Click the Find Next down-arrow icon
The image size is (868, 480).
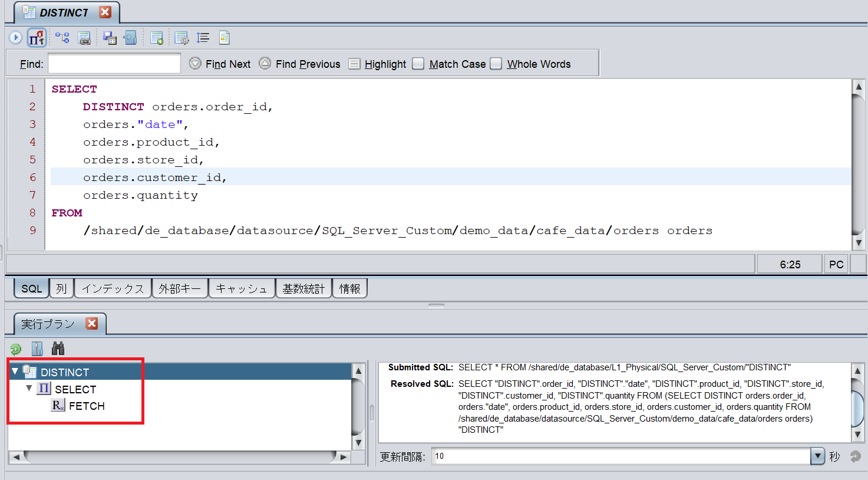(x=195, y=63)
